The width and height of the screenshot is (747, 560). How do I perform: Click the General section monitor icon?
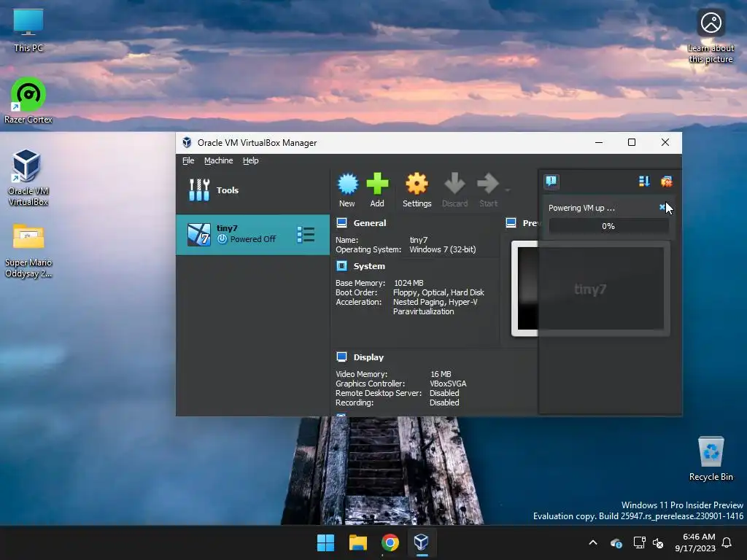coord(341,222)
